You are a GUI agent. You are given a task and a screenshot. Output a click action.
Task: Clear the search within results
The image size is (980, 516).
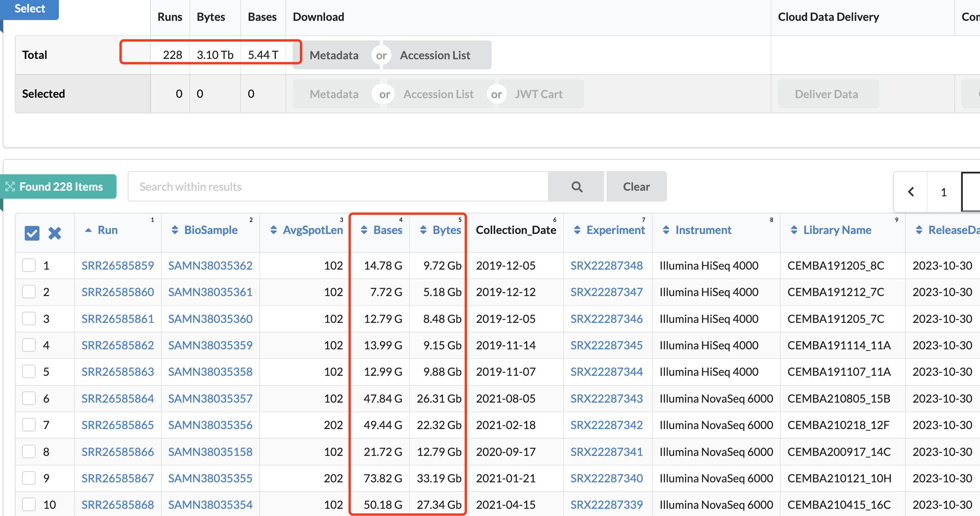tap(637, 187)
